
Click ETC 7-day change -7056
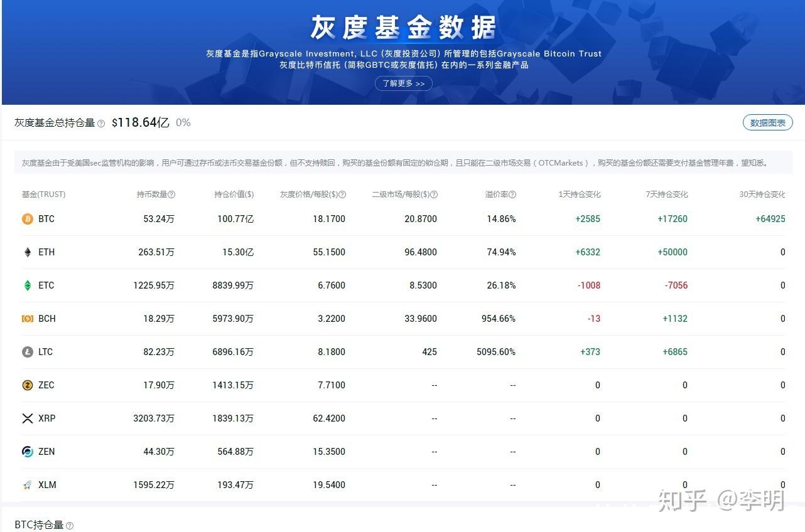point(676,285)
